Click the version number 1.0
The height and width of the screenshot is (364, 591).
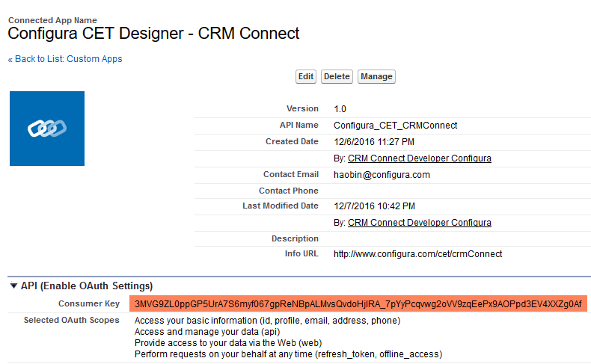[x=340, y=109]
